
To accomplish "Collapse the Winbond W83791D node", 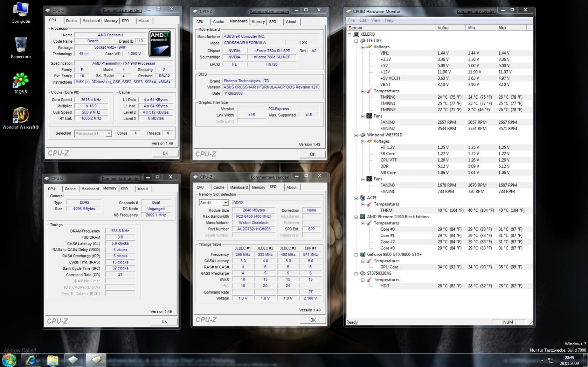I will [x=356, y=135].
